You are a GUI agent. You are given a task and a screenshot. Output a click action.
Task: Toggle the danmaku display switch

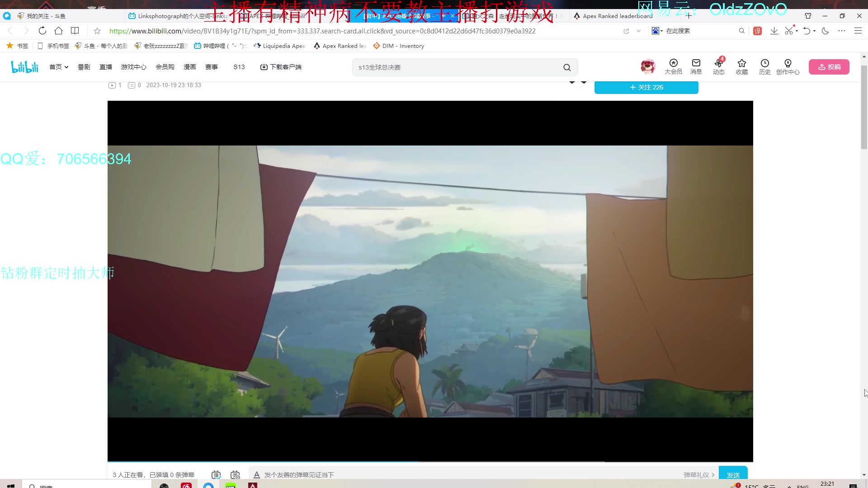click(x=216, y=475)
